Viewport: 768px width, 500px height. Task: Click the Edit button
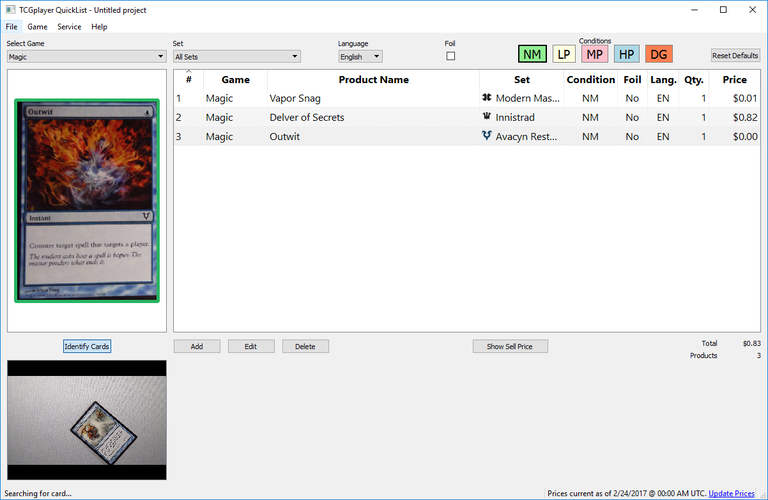click(251, 346)
